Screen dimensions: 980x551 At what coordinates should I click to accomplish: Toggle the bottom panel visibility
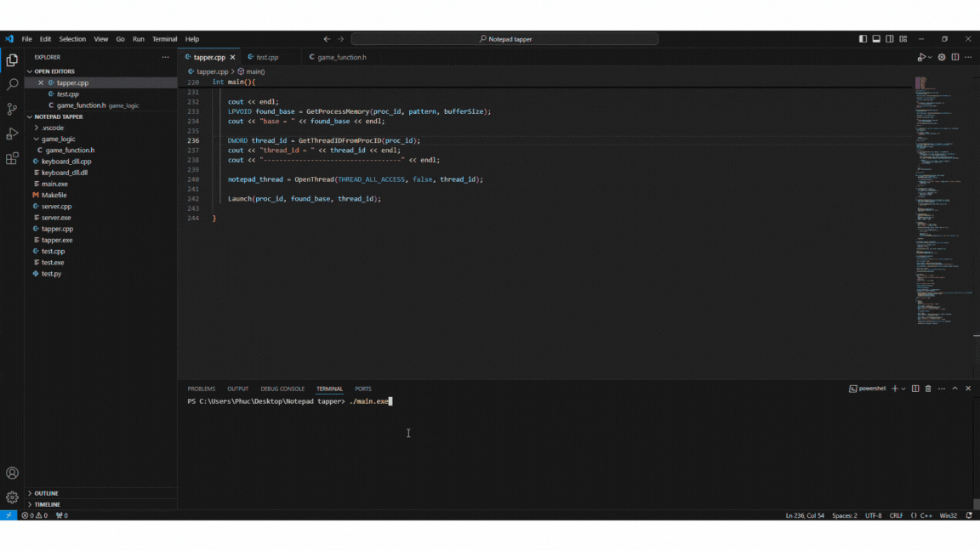tap(876, 39)
